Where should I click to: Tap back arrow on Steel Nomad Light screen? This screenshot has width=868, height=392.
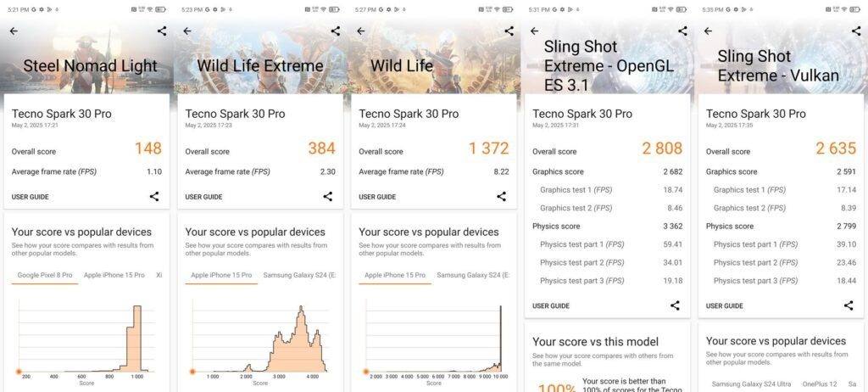[x=14, y=31]
